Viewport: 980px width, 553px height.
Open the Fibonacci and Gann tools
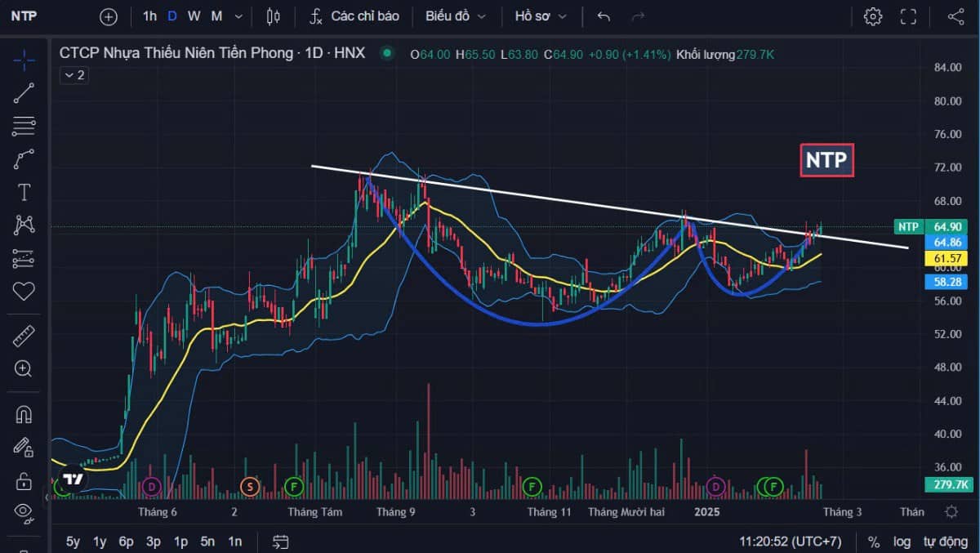pyautogui.click(x=24, y=127)
